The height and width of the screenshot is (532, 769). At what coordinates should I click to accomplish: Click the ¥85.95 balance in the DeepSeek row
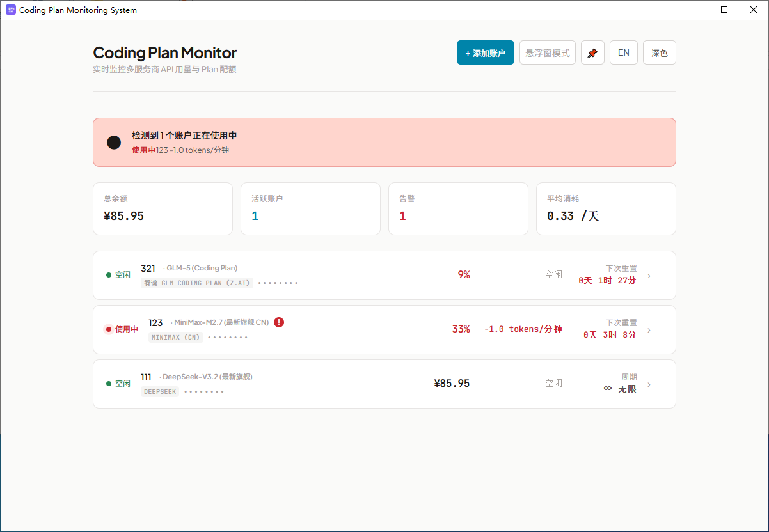coord(452,383)
